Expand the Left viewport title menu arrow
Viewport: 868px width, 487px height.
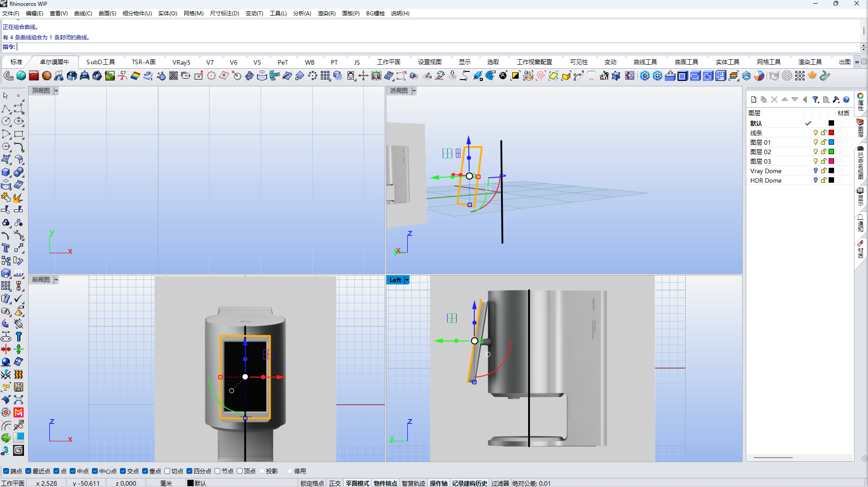(407, 280)
